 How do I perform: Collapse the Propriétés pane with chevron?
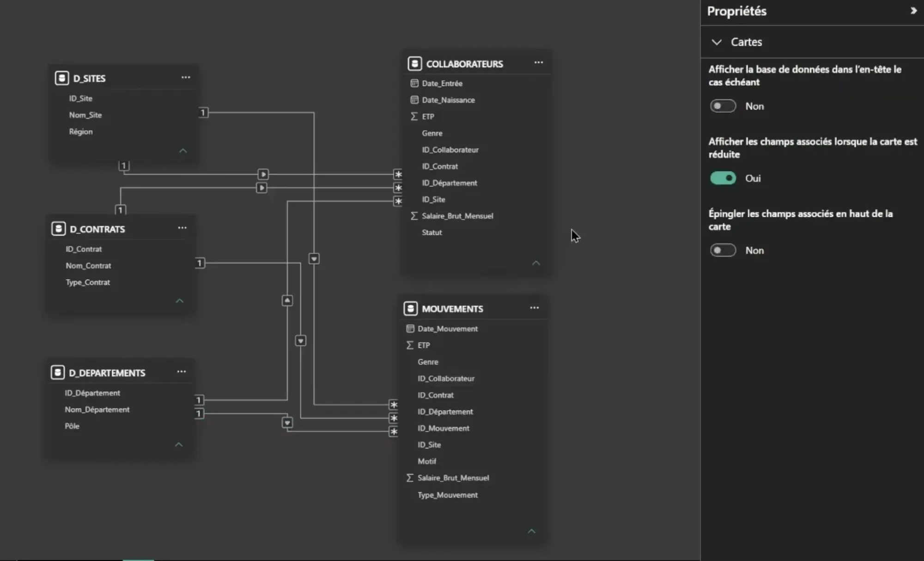[913, 11]
